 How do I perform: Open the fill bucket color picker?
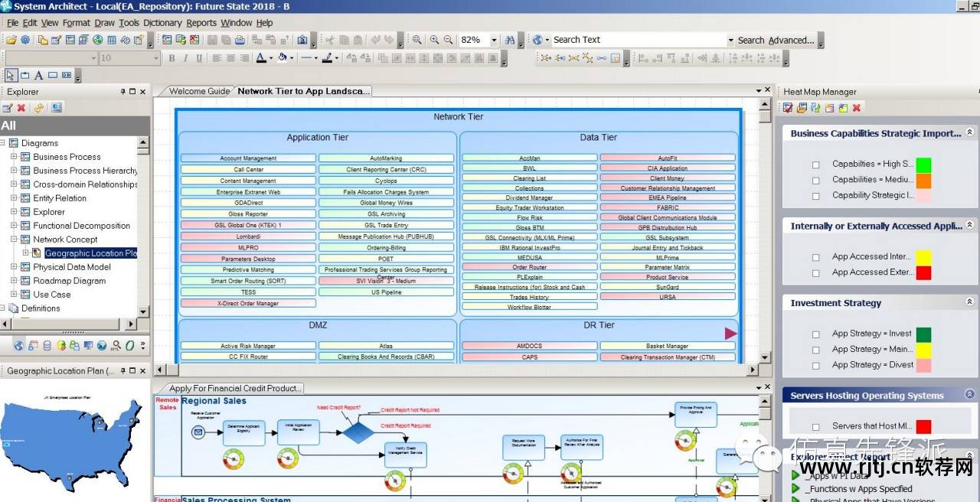[292, 57]
